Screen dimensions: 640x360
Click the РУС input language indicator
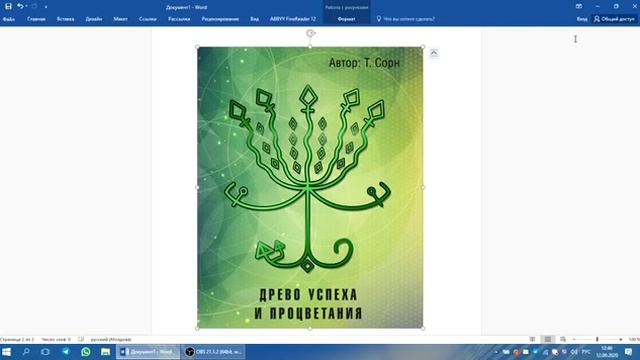click(586, 352)
